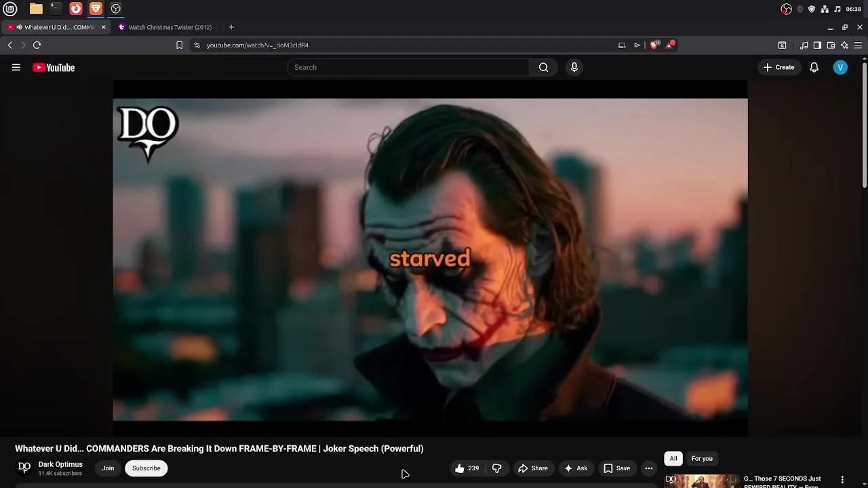The image size is (868, 488).
Task: Click the Ask AI button
Action: click(576, 468)
